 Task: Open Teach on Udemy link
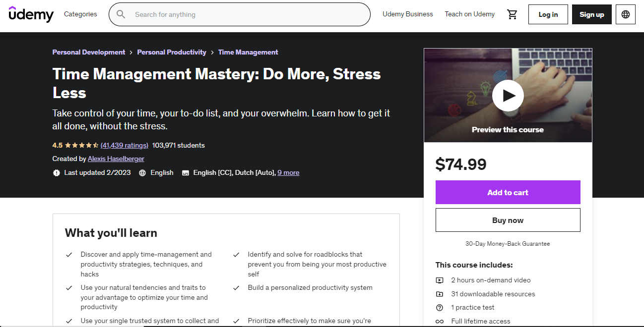click(470, 14)
